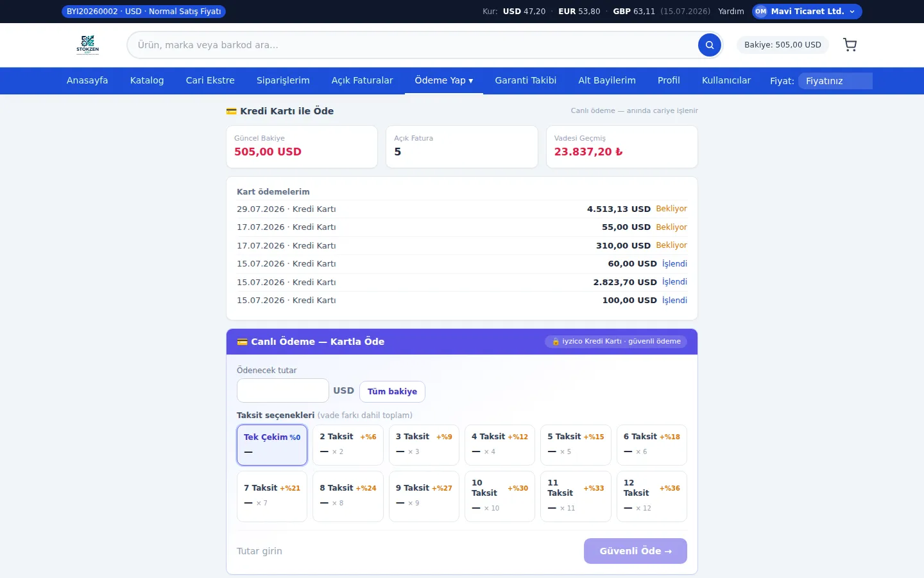Click the Açık Fatura 5 card
924x578 pixels.
click(x=462, y=146)
